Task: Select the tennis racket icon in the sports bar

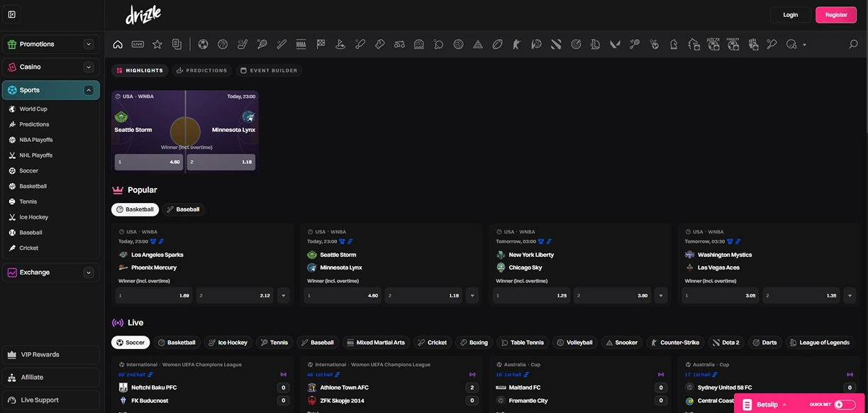Action: [262, 44]
